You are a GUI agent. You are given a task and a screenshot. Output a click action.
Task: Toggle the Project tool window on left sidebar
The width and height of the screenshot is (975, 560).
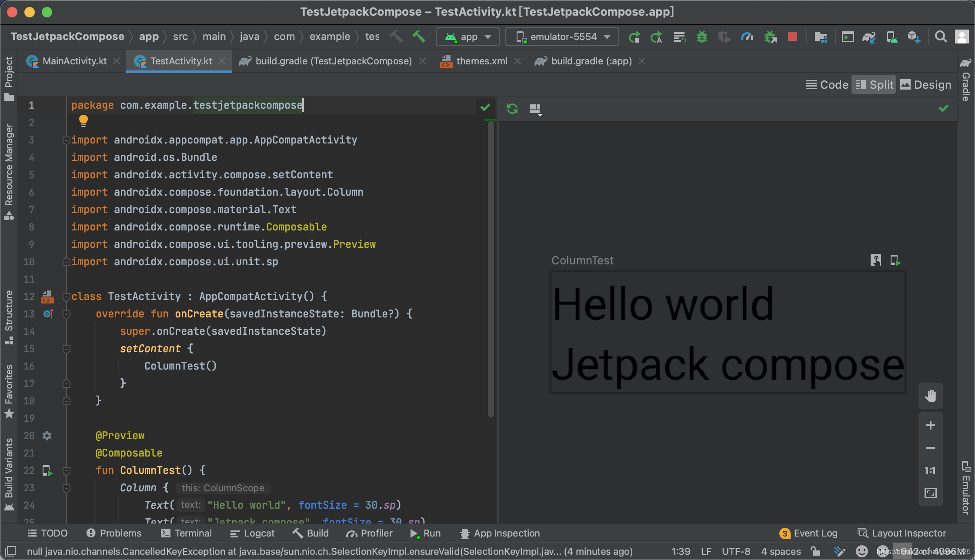pyautogui.click(x=9, y=78)
